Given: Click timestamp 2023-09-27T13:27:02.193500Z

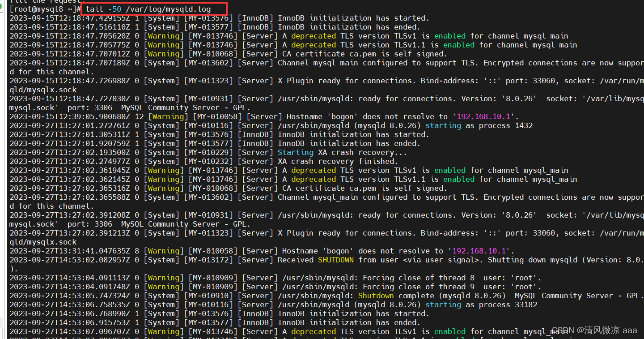Looking at the screenshot, I should [70, 152].
